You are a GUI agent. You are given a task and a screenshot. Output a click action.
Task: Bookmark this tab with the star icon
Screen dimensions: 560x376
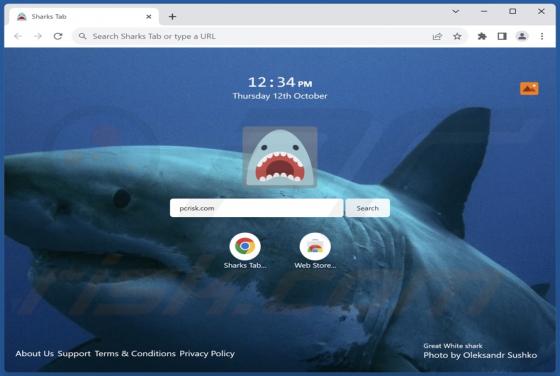[457, 36]
